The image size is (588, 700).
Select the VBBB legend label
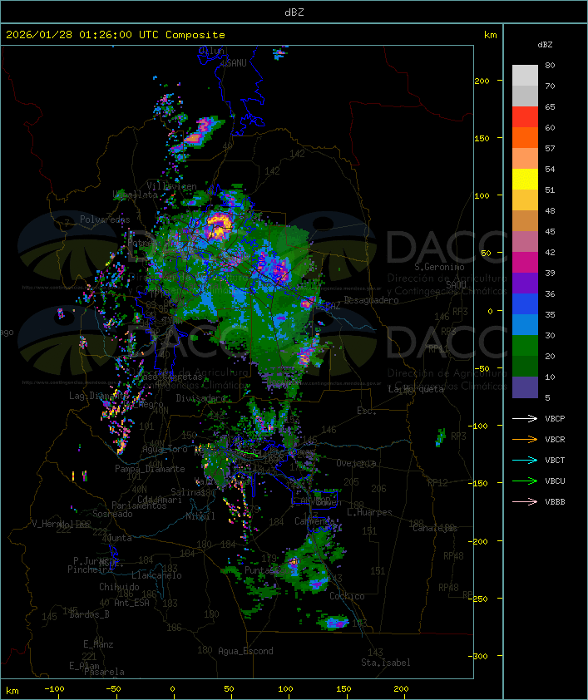point(555,502)
